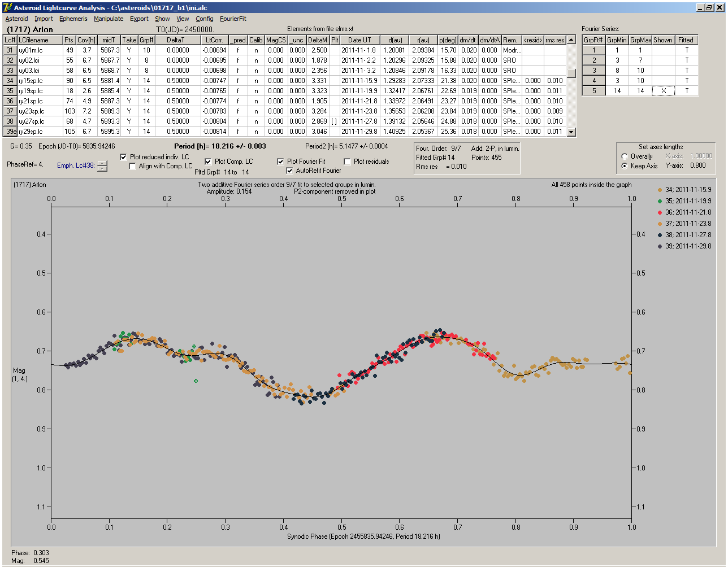Open the Manipulate menu
The height and width of the screenshot is (567, 728).
109,19
